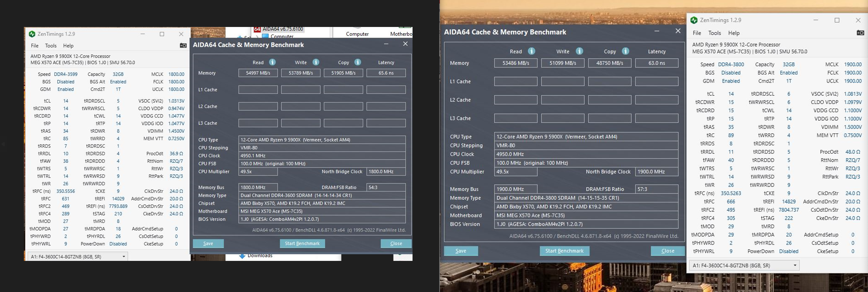Click Copy info icon in right AIDA64 benchmark
The image size is (868, 292).
pos(625,51)
